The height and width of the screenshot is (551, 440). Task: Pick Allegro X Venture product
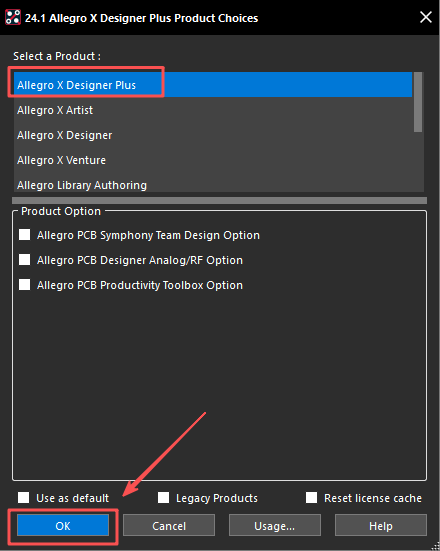(x=213, y=160)
